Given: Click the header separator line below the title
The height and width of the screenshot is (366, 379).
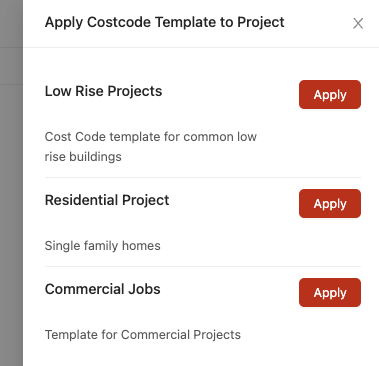Looking at the screenshot, I should 201,47.
